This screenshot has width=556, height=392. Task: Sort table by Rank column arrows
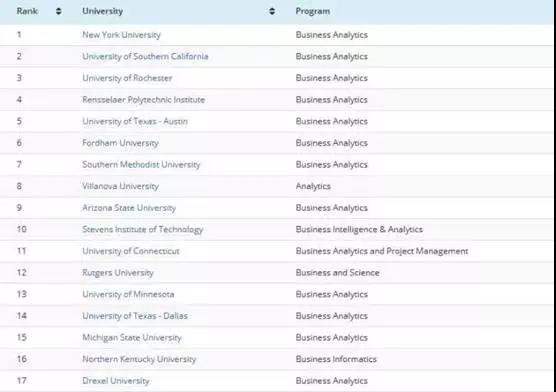click(x=59, y=11)
